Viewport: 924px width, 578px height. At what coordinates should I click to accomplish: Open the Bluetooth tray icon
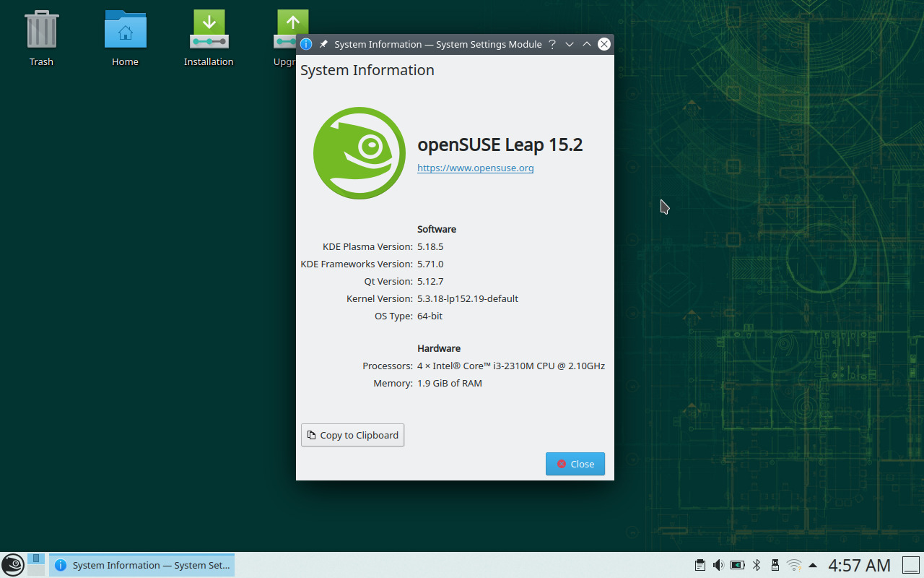(757, 565)
